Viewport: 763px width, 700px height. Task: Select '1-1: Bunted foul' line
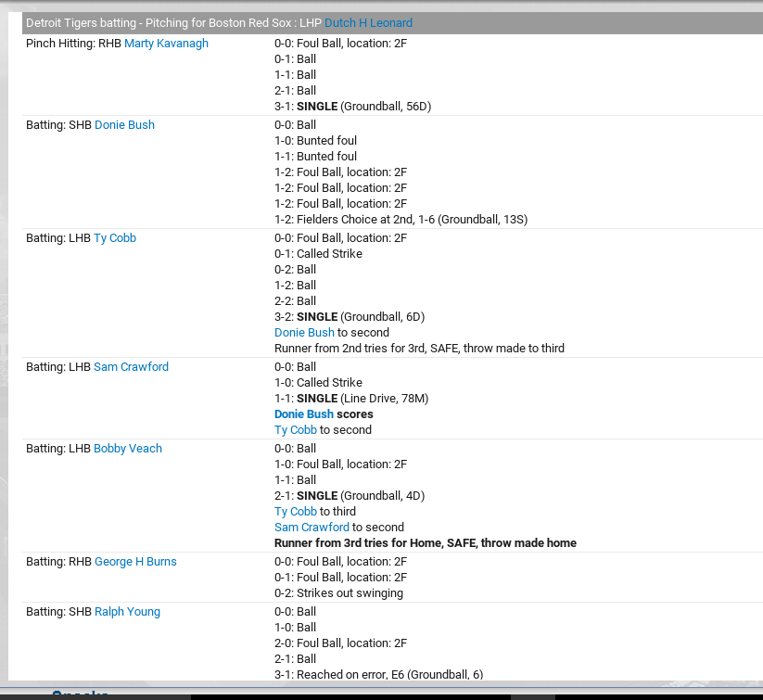coord(315,157)
